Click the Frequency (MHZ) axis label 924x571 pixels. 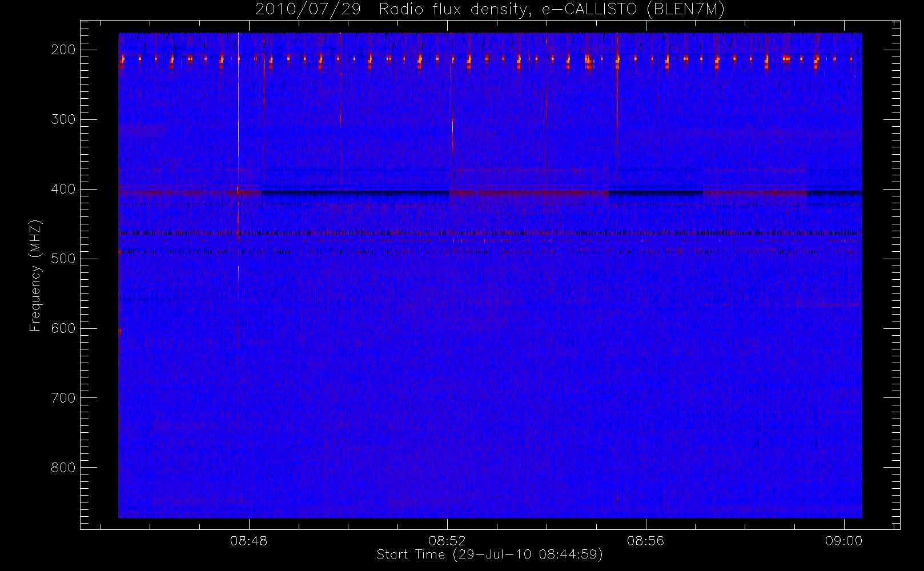coord(35,275)
